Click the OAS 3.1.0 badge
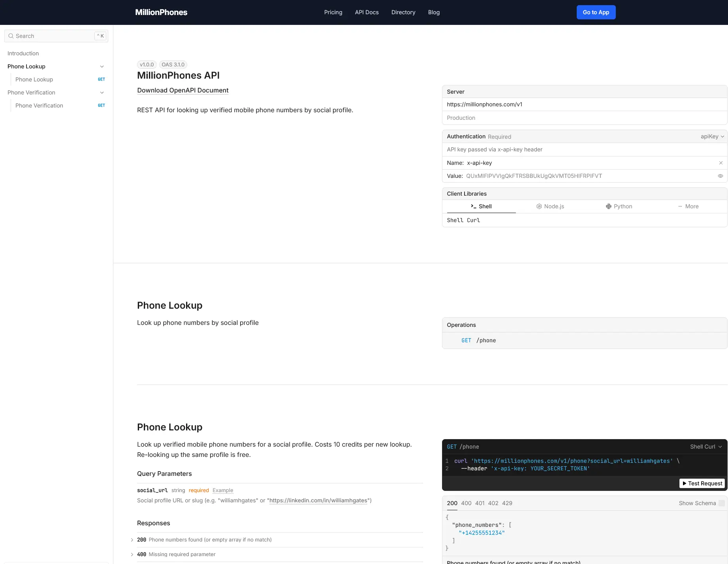Viewport: 728px width, 564px height. (x=173, y=64)
